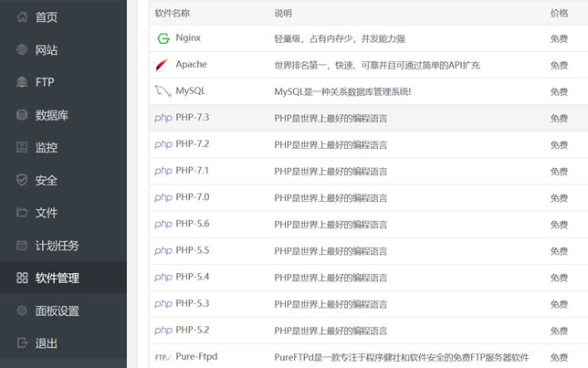The height and width of the screenshot is (368, 588).
Task: Click the Apache software name
Action: point(191,64)
